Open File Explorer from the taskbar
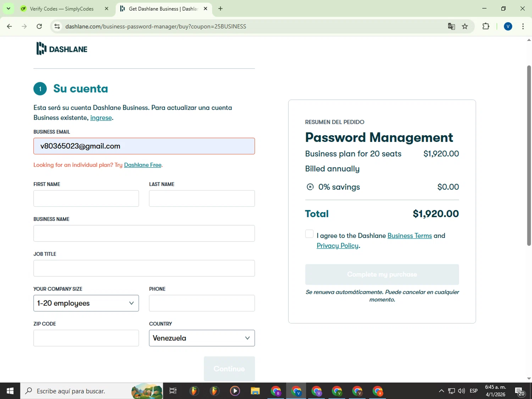 tap(255, 391)
